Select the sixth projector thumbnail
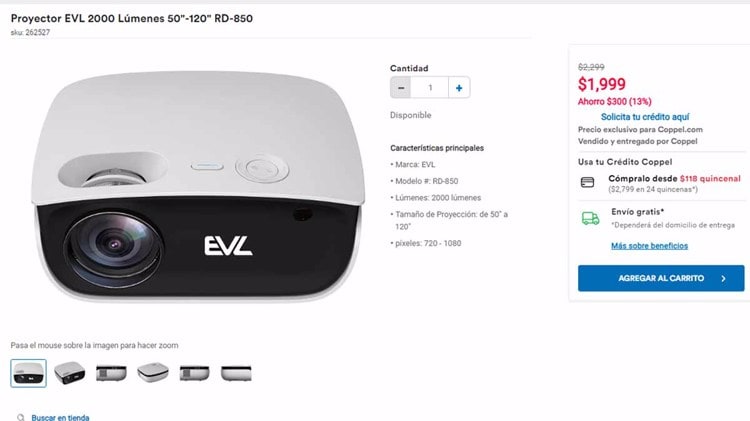The width and height of the screenshot is (750, 421). click(x=236, y=373)
